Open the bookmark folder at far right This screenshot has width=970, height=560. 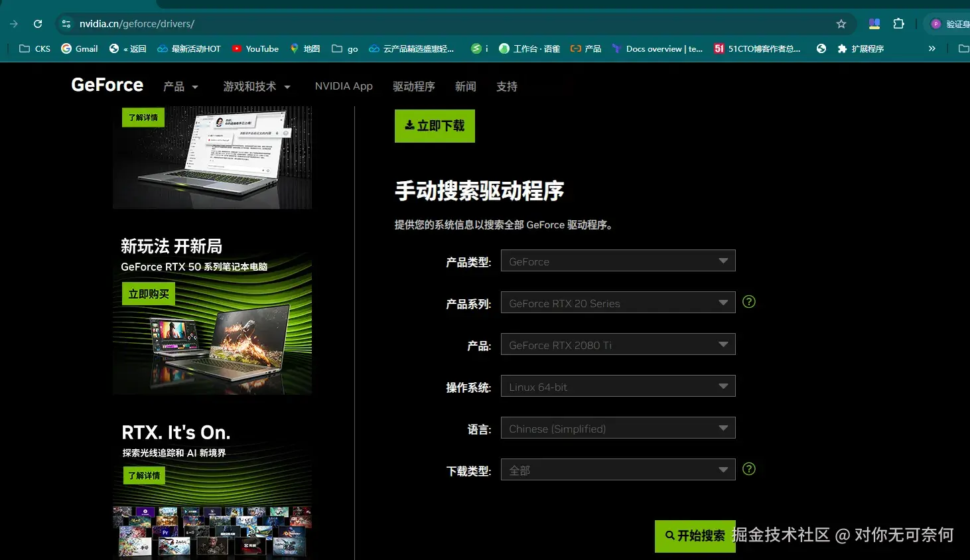963,48
